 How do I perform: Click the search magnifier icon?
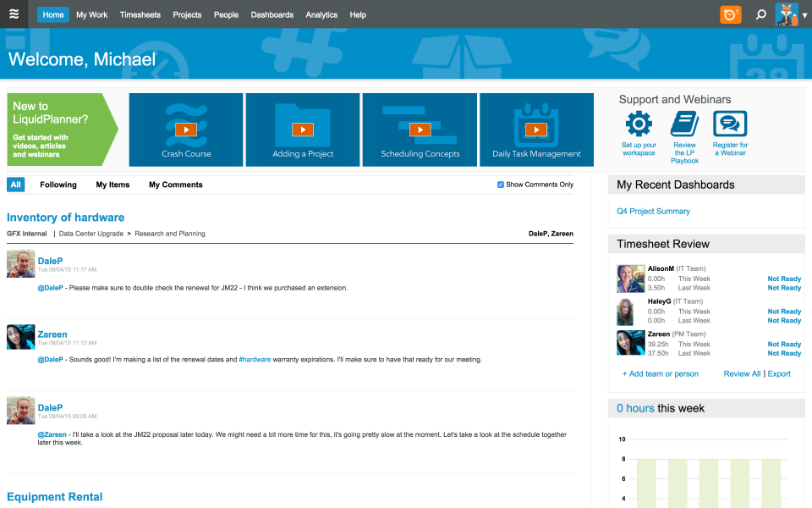pyautogui.click(x=760, y=14)
